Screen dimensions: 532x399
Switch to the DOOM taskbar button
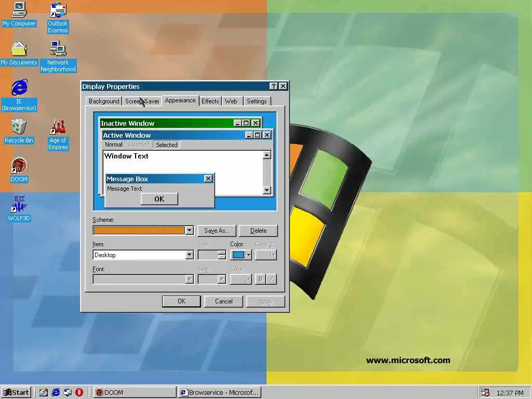tap(135, 393)
